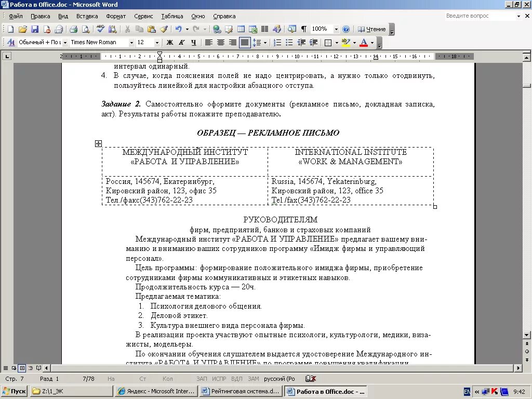The image size is (532, 399).
Task: Switch to Рейтинговая система document in taskbar
Action: pyautogui.click(x=241, y=391)
